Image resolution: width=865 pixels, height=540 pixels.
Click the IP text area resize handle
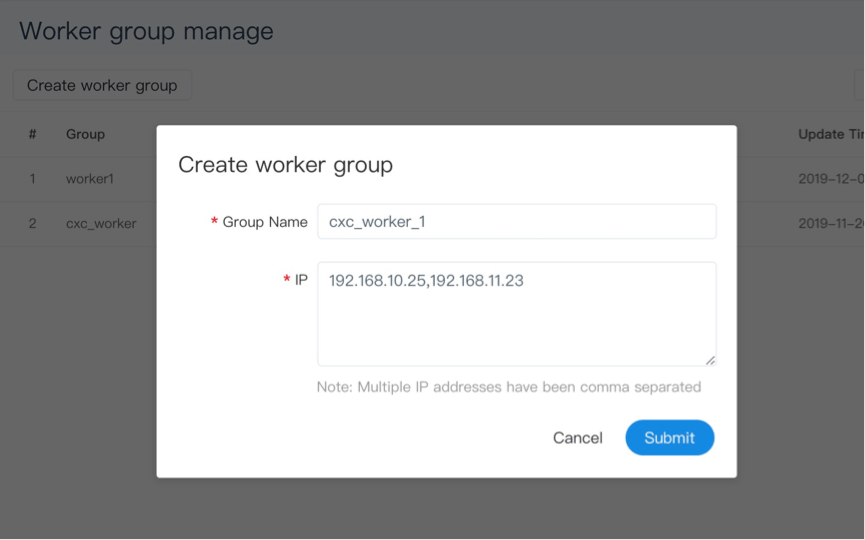[710, 360]
